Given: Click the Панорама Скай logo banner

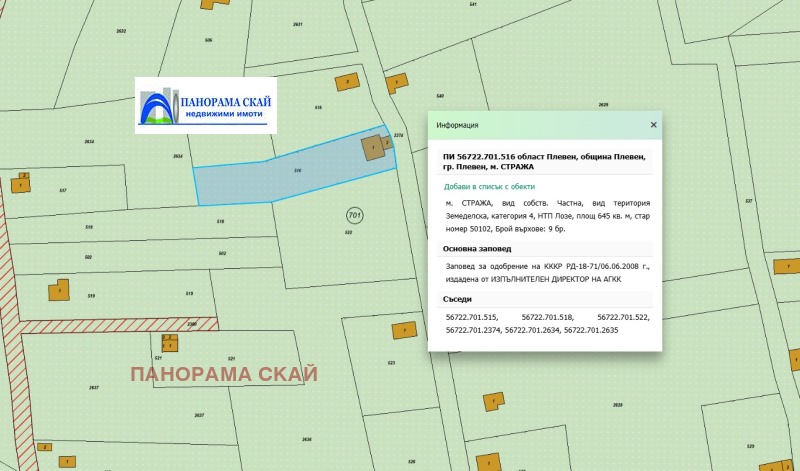Looking at the screenshot, I should click(206, 105).
